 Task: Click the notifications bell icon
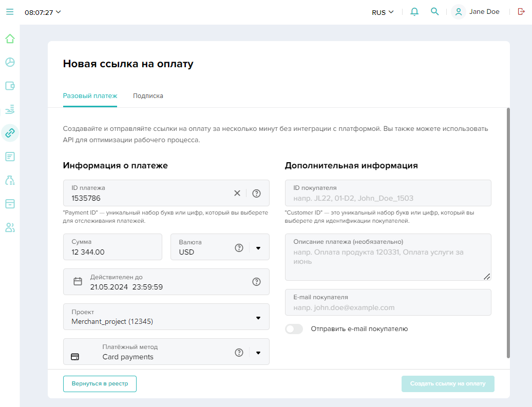(414, 12)
